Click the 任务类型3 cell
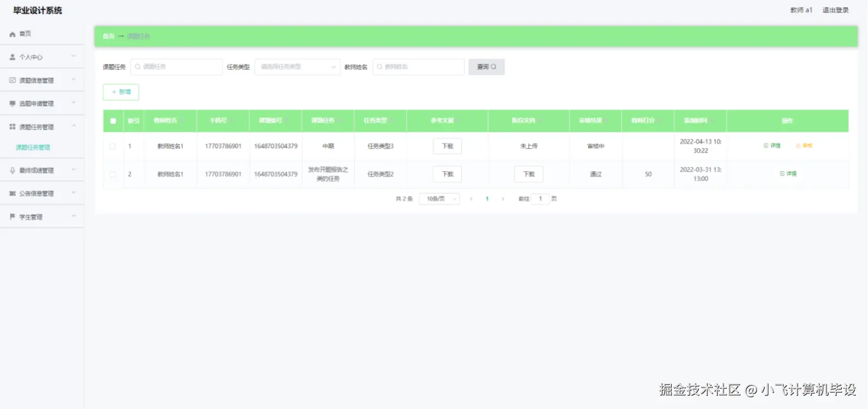This screenshot has height=409, width=868. click(x=380, y=147)
